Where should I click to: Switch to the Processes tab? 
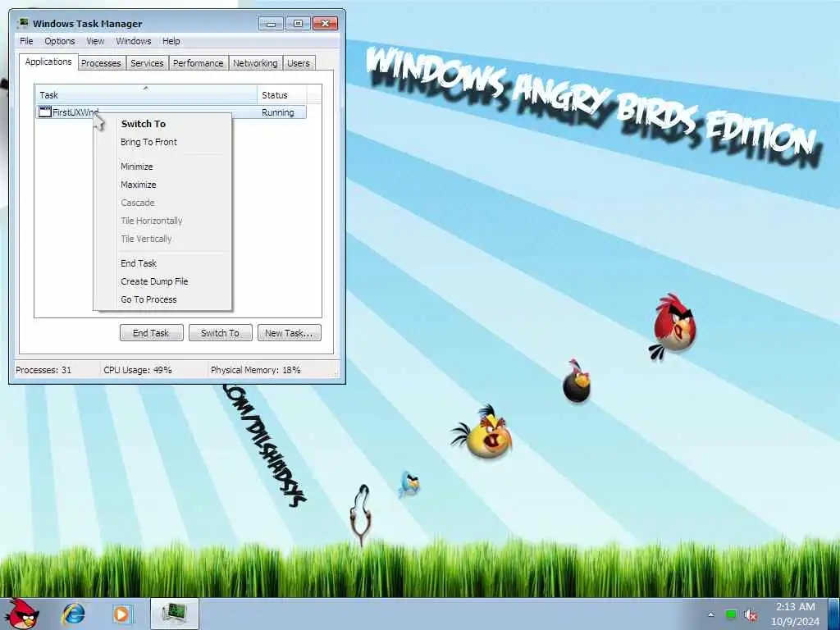point(101,63)
